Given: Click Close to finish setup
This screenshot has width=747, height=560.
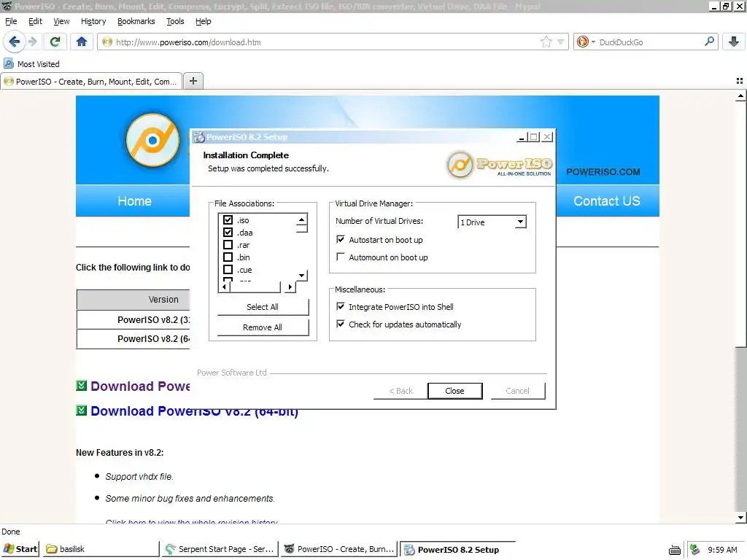Looking at the screenshot, I should pos(454,391).
